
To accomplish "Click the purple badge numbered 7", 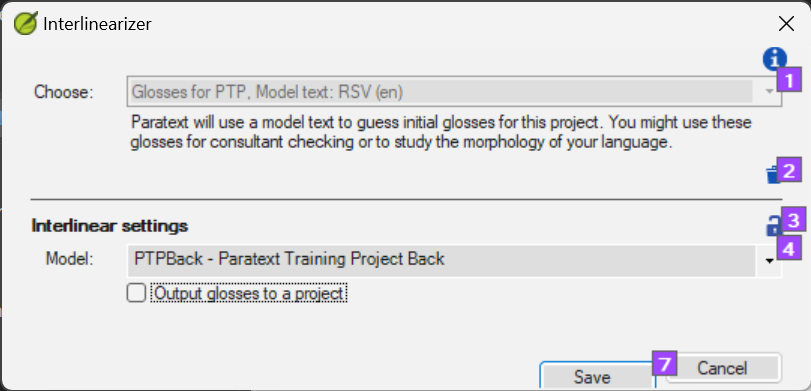I will [665, 364].
